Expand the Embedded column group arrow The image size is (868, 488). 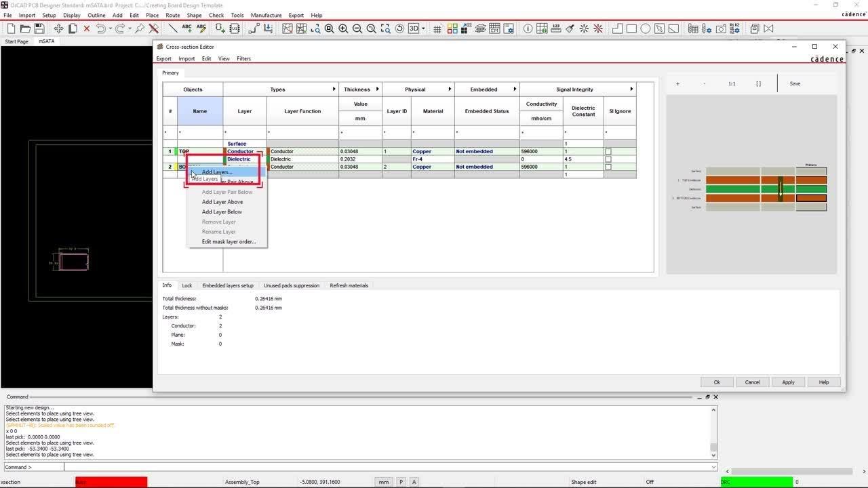[x=515, y=89]
